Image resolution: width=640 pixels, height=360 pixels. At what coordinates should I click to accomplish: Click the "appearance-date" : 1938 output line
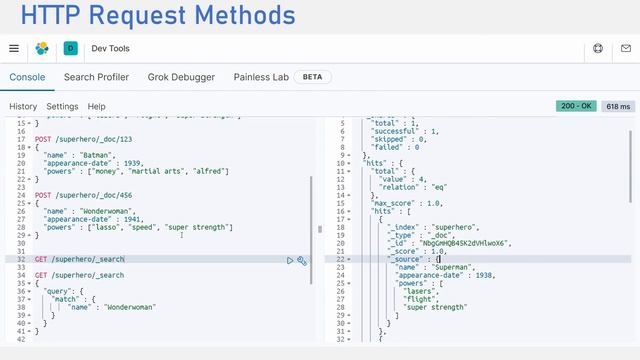click(445, 276)
